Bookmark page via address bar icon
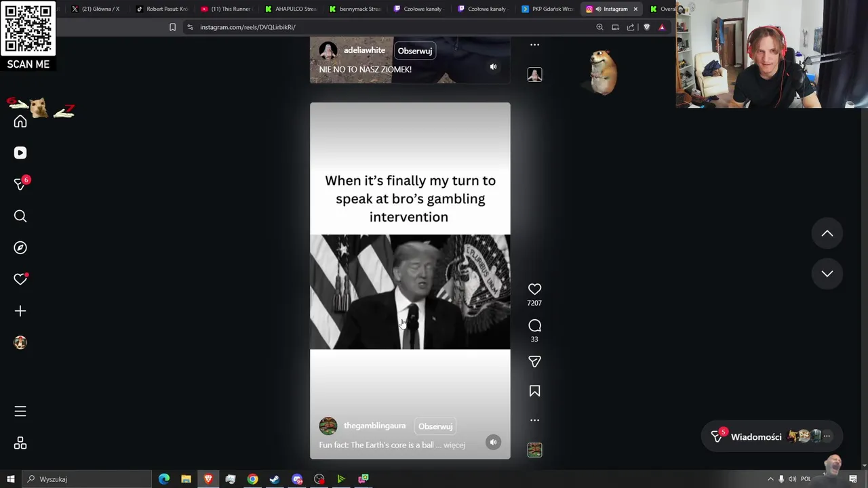Image resolution: width=868 pixels, height=488 pixels. (172, 27)
